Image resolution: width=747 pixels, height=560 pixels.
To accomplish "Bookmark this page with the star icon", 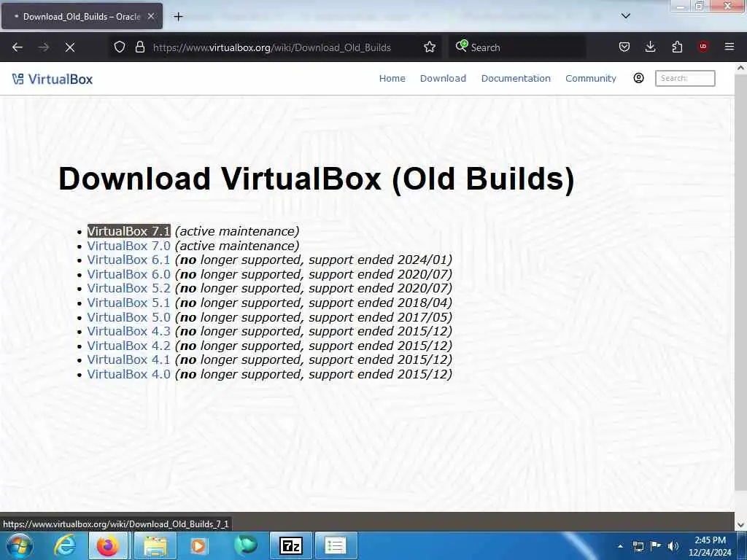I will tap(429, 47).
